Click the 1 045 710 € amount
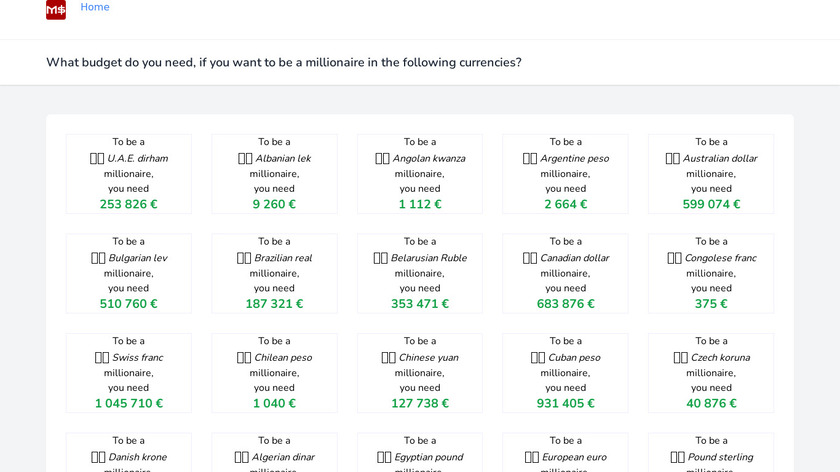Image resolution: width=840 pixels, height=472 pixels. point(128,404)
